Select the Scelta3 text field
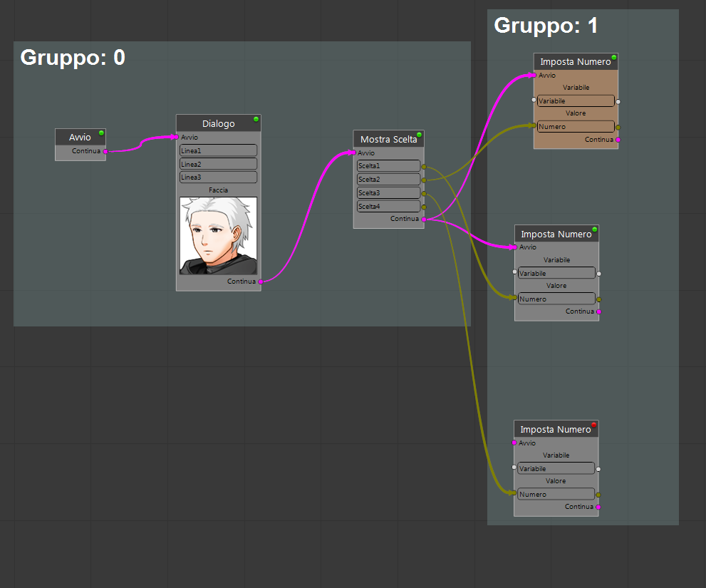 [388, 193]
